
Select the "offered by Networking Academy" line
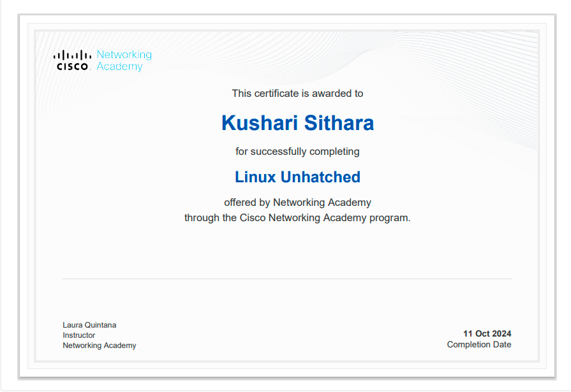coord(297,203)
